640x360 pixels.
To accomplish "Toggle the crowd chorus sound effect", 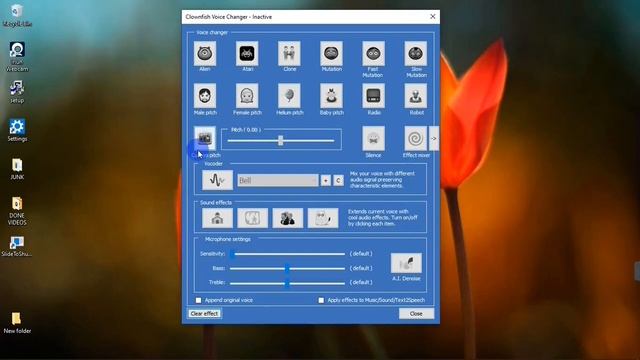I will pyautogui.click(x=288, y=218).
